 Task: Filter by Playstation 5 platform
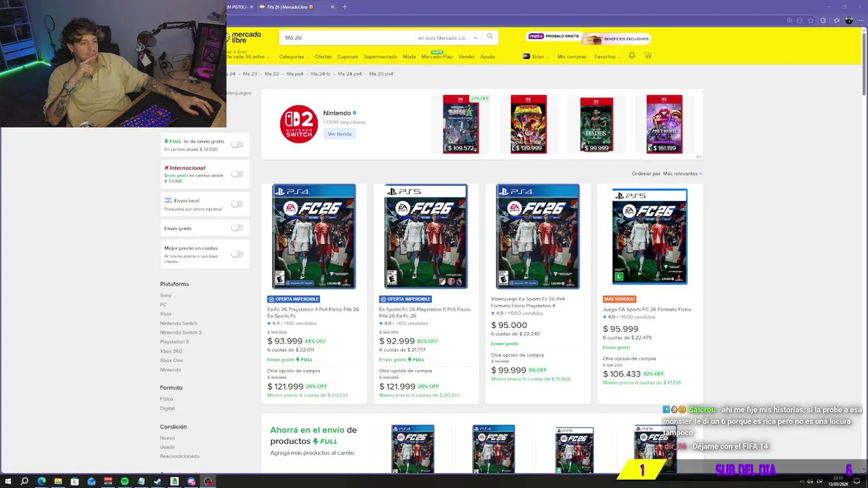tap(174, 342)
